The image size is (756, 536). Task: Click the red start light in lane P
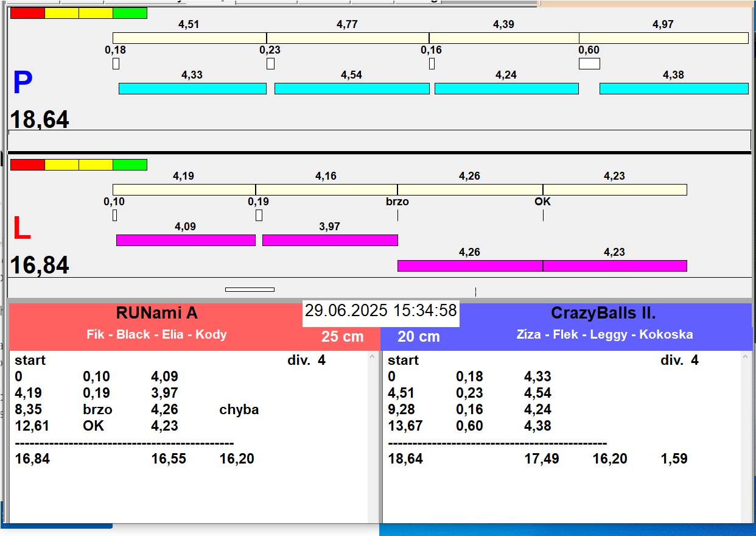click(27, 13)
